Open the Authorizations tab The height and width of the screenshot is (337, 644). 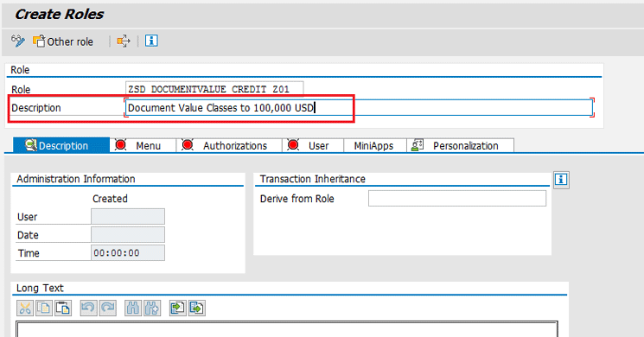point(229,145)
